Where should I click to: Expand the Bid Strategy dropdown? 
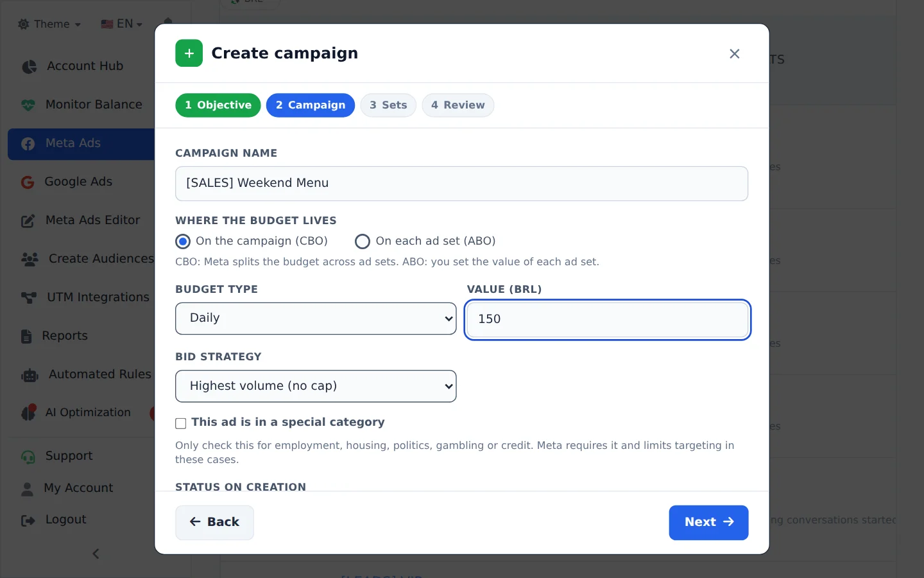(316, 386)
